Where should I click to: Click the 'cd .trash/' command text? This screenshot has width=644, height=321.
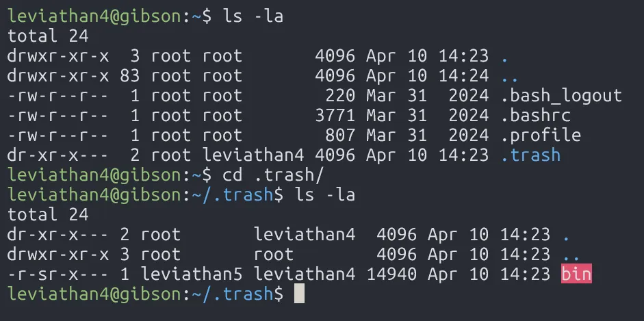click(274, 175)
